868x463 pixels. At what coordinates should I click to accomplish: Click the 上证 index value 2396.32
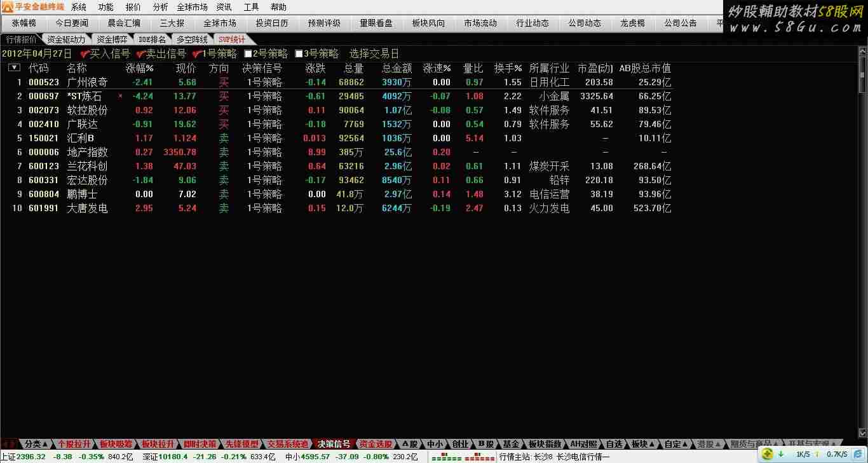click(x=31, y=457)
